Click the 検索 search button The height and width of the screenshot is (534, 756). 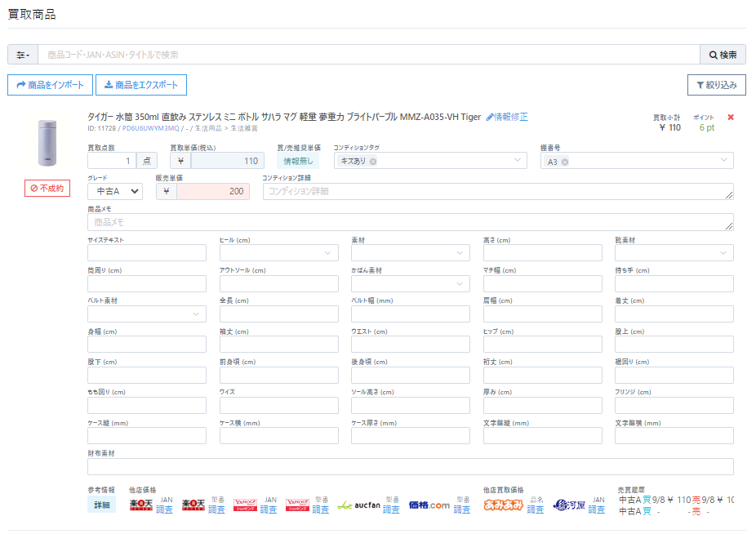(723, 55)
